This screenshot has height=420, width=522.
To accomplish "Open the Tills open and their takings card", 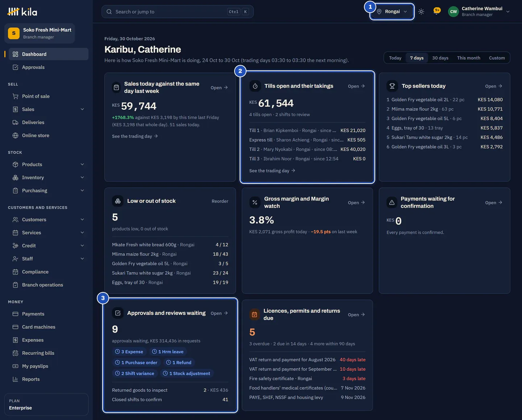I will pyautogui.click(x=356, y=86).
